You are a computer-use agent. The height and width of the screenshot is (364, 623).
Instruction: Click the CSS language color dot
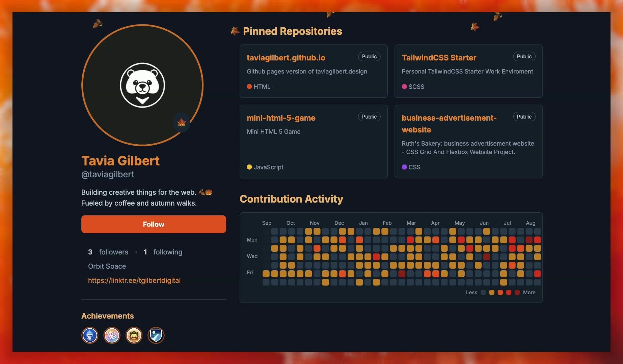click(404, 167)
